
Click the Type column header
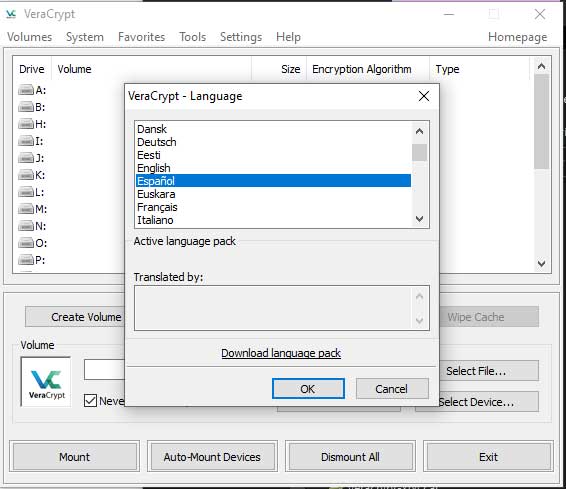click(480, 69)
